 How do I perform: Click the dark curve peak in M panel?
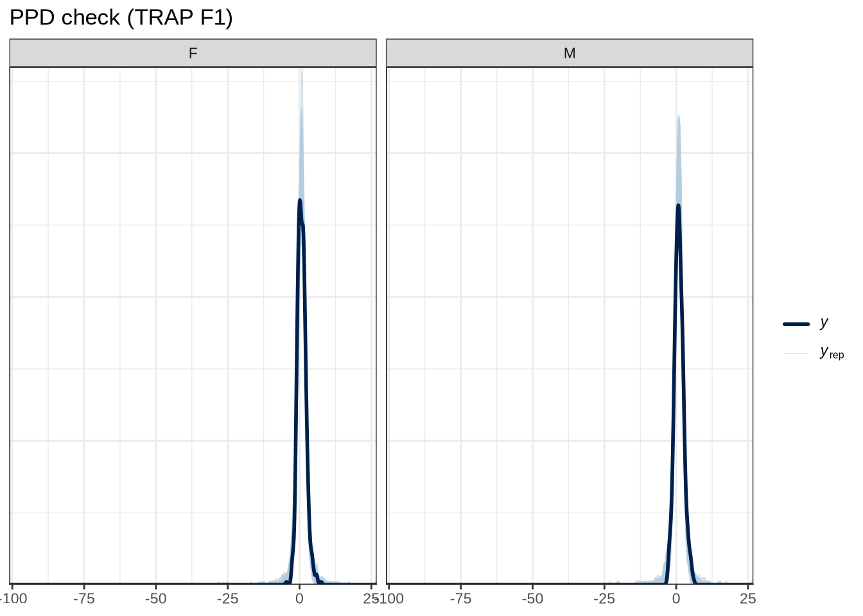678,206
